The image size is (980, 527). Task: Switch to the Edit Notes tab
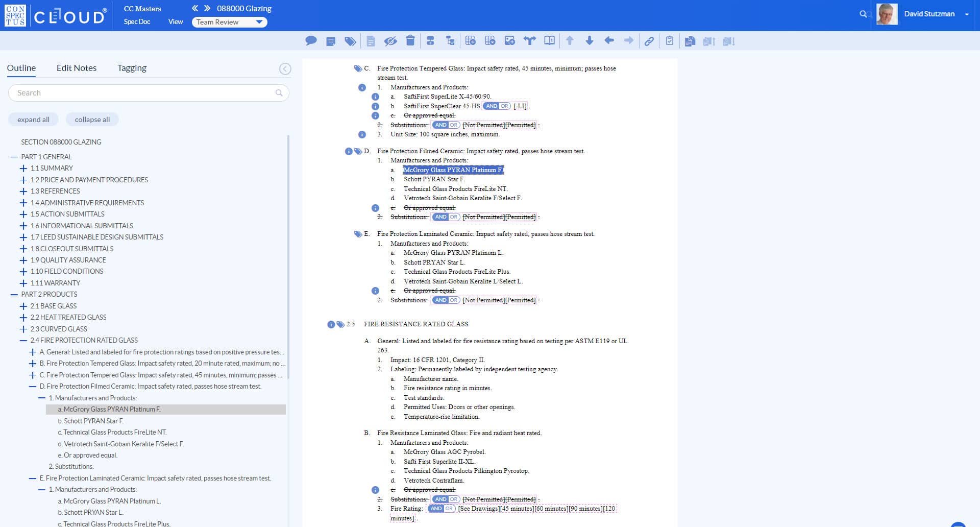tap(77, 68)
